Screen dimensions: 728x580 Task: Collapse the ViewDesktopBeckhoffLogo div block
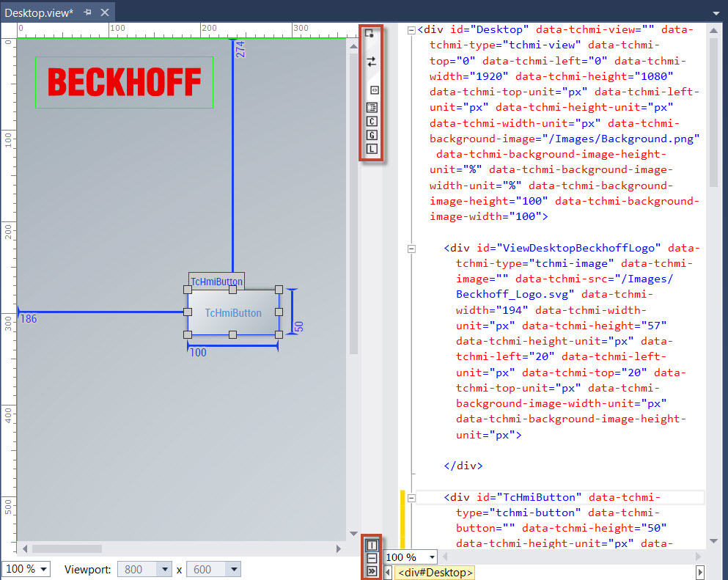[x=411, y=249]
